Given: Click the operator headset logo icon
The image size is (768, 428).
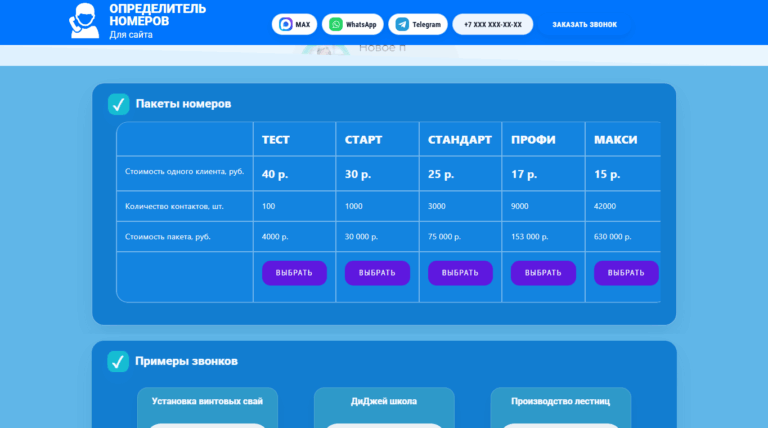Looking at the screenshot, I should 83,21.
